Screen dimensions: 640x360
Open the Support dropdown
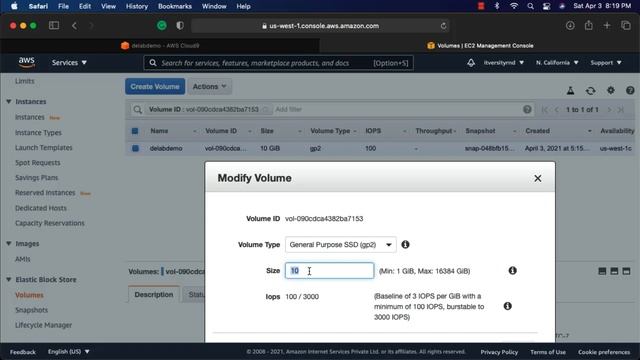[x=606, y=63]
